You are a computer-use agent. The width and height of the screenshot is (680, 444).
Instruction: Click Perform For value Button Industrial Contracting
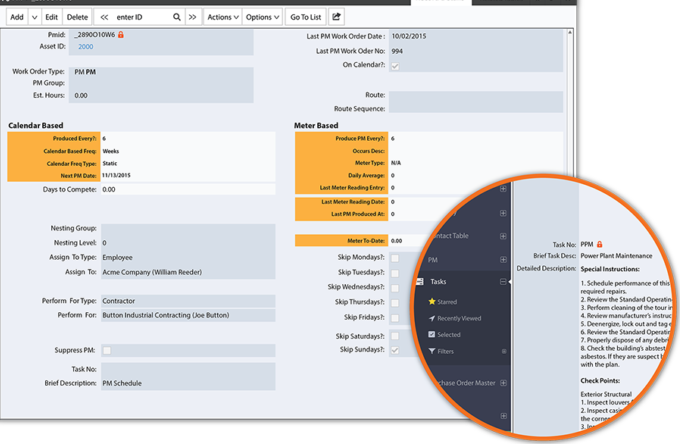(166, 315)
